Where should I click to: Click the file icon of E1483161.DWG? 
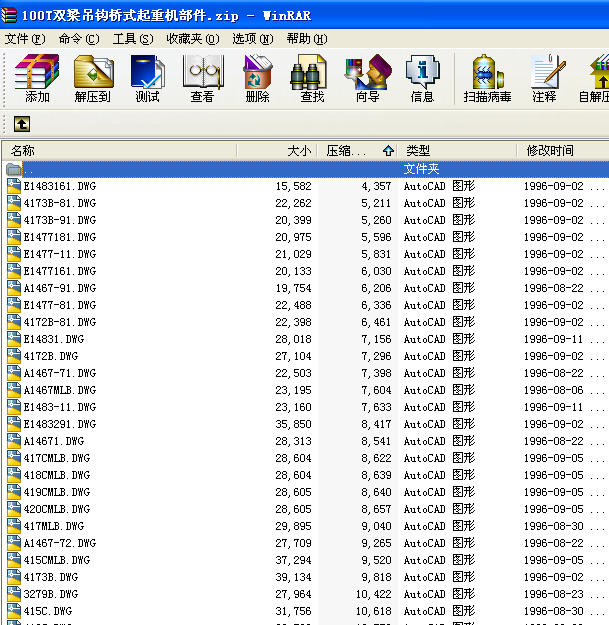[14, 186]
